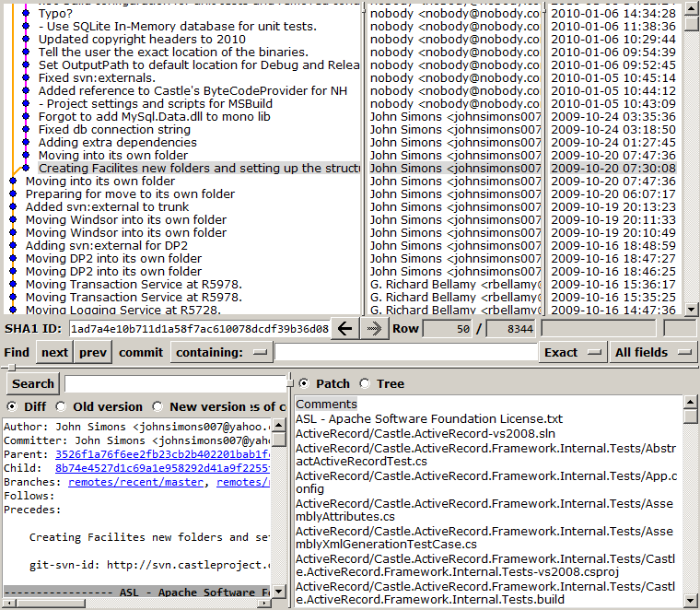This screenshot has width=700, height=610.
Task: Select commit 'Fixed db connection string'
Action: click(114, 130)
